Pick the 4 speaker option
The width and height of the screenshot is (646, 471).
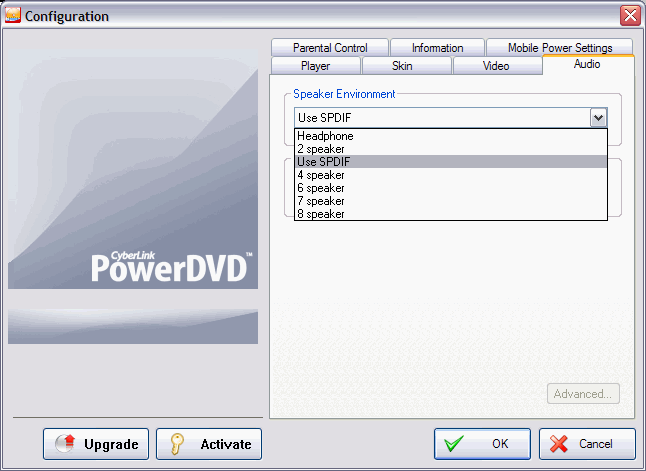click(x=451, y=175)
